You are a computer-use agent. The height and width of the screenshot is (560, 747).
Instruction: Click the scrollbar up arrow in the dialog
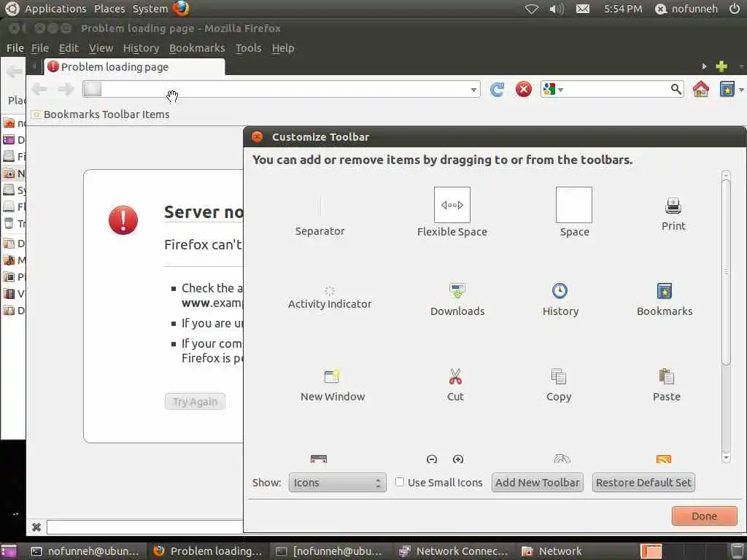click(x=726, y=175)
